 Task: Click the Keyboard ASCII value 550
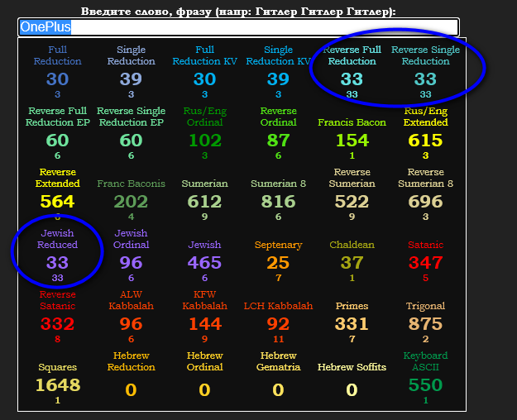[425, 385]
